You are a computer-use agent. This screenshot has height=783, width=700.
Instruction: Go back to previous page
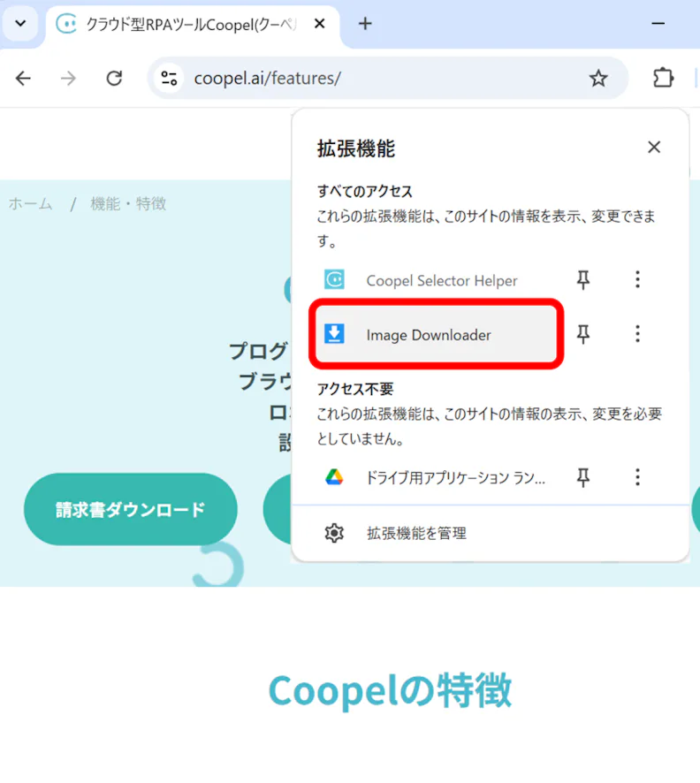point(24,78)
